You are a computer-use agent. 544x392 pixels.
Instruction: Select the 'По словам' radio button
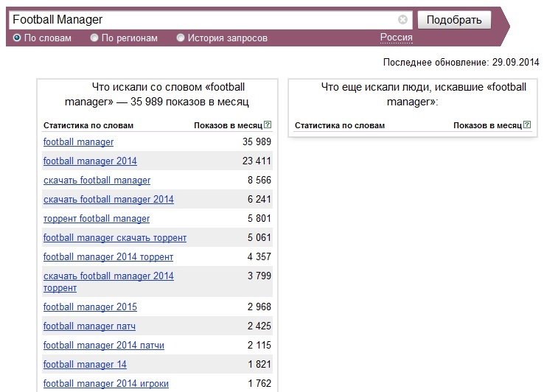[x=17, y=38]
